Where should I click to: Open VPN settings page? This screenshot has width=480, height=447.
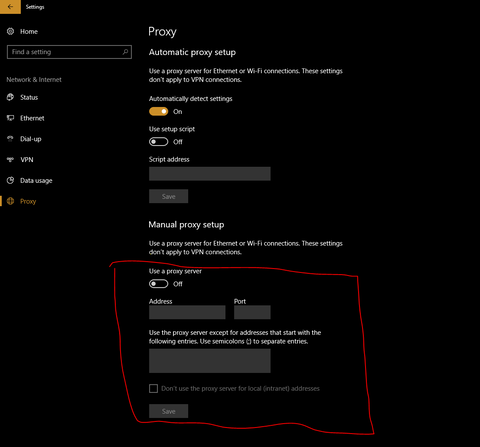pos(27,160)
